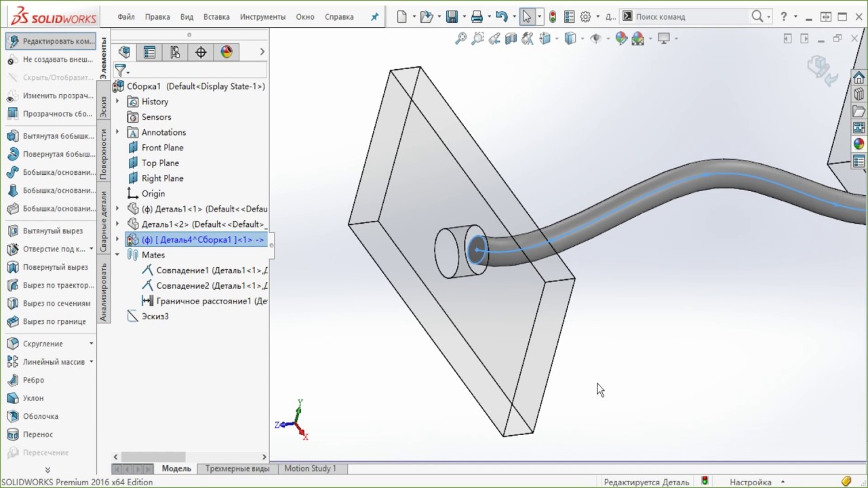This screenshot has height=488, width=868.
Task: Click the Поиск команд search field
Action: [x=692, y=17]
